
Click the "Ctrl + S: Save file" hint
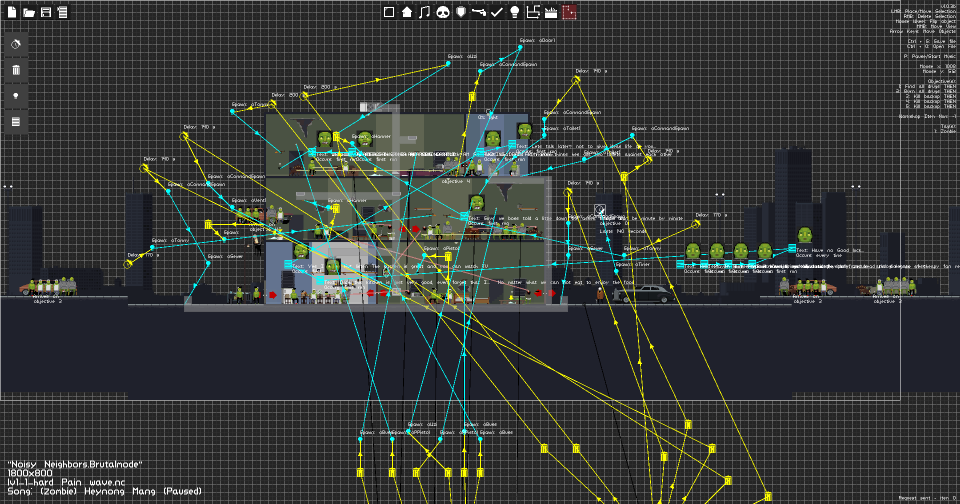click(x=931, y=41)
